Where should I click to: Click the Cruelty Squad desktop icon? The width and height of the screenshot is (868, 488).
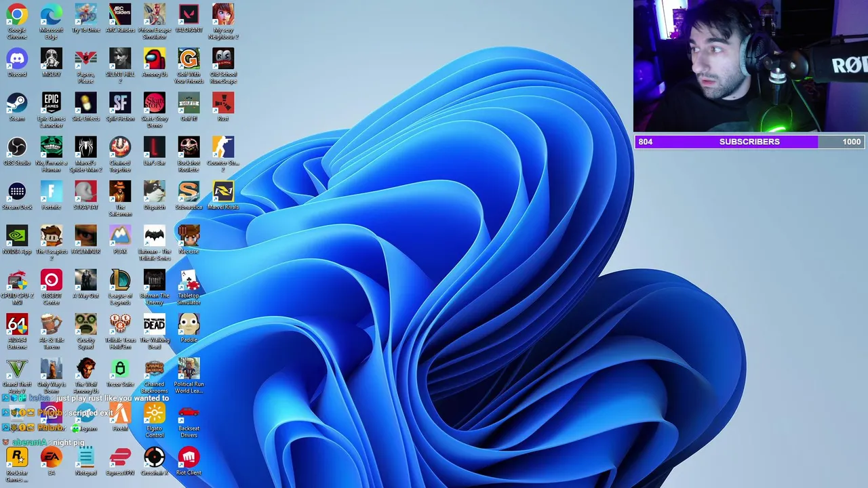point(85,324)
